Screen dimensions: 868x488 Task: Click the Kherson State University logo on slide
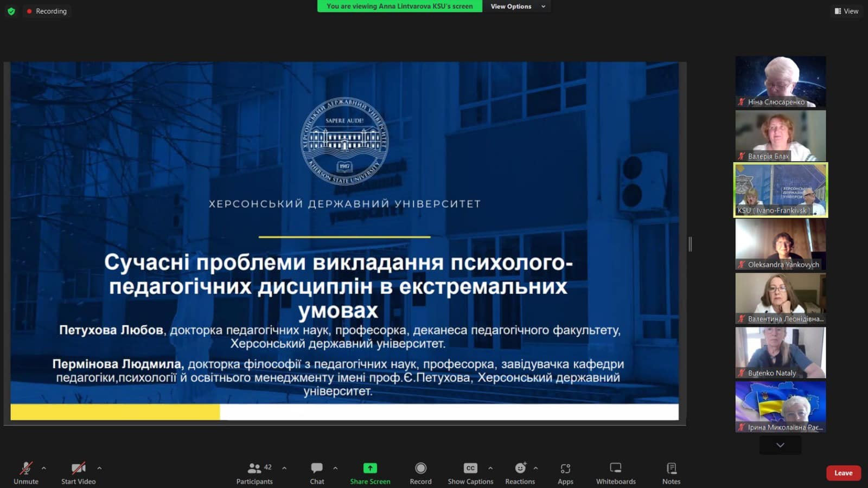344,142
